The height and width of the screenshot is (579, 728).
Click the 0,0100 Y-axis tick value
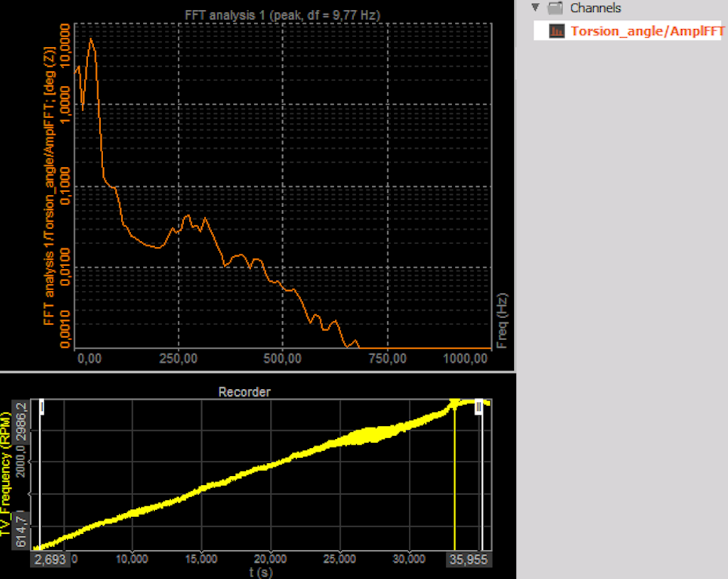65,267
